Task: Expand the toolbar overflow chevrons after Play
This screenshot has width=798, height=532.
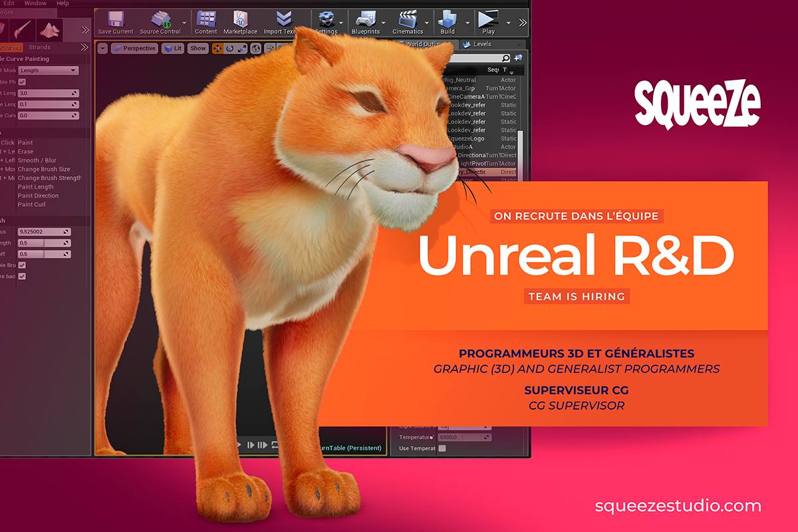Action: 523,22
